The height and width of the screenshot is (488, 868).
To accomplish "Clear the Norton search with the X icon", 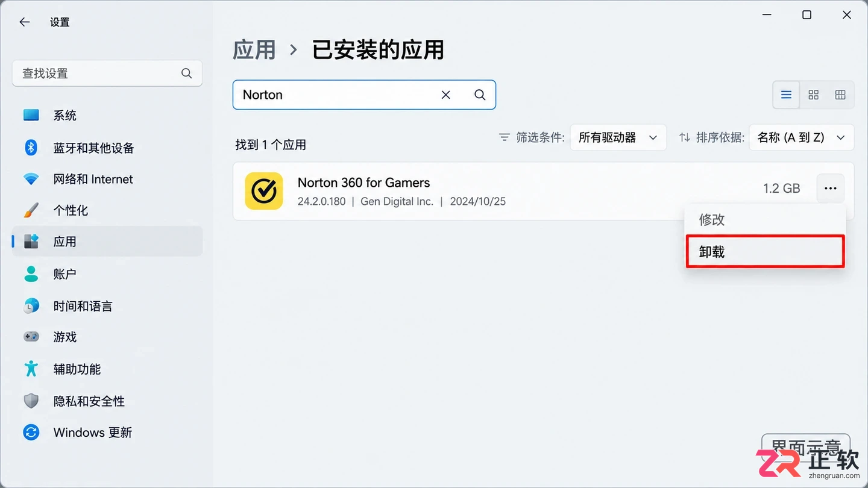I will pos(446,95).
